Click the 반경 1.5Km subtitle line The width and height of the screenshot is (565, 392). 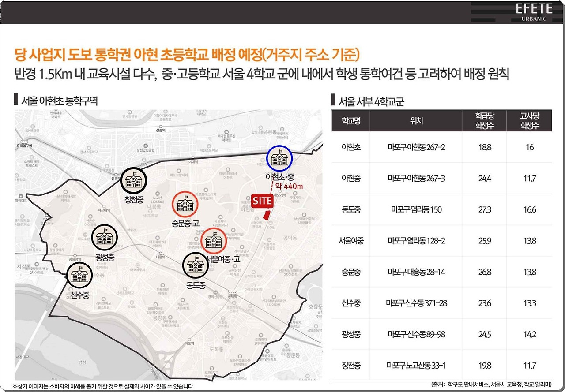pos(262,73)
